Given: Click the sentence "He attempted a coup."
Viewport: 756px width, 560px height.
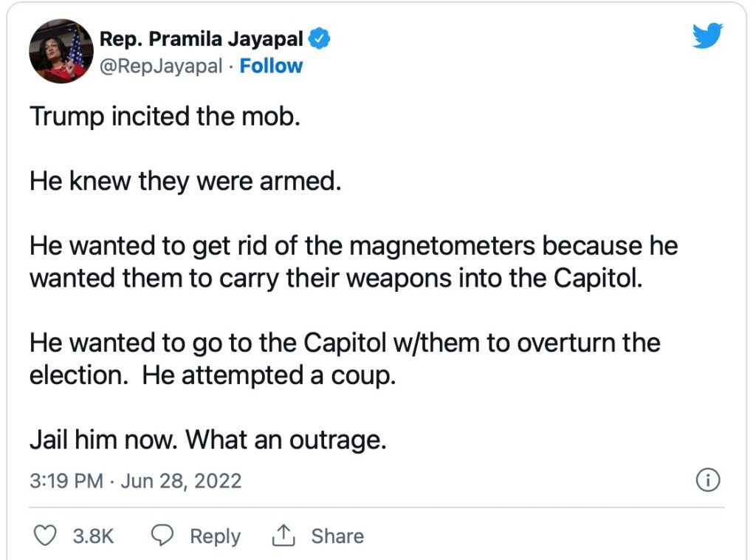Looking at the screenshot, I should coord(269,375).
